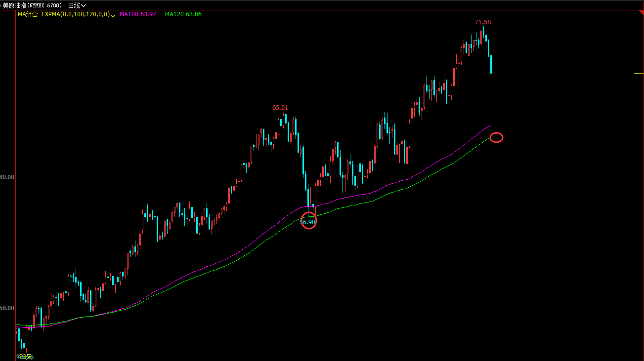Click the 60.00 price axis label
This screenshot has height=361, width=644.
(7, 177)
